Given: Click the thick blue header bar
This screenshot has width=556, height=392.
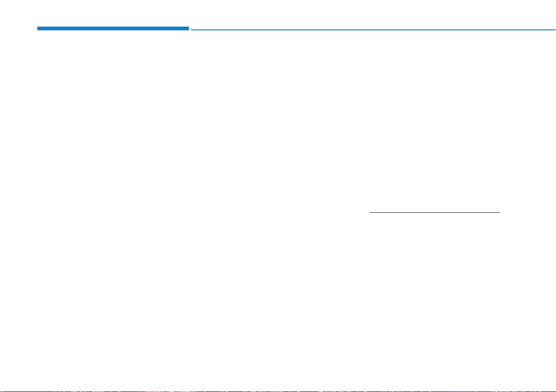Looking at the screenshot, I should (113, 28).
